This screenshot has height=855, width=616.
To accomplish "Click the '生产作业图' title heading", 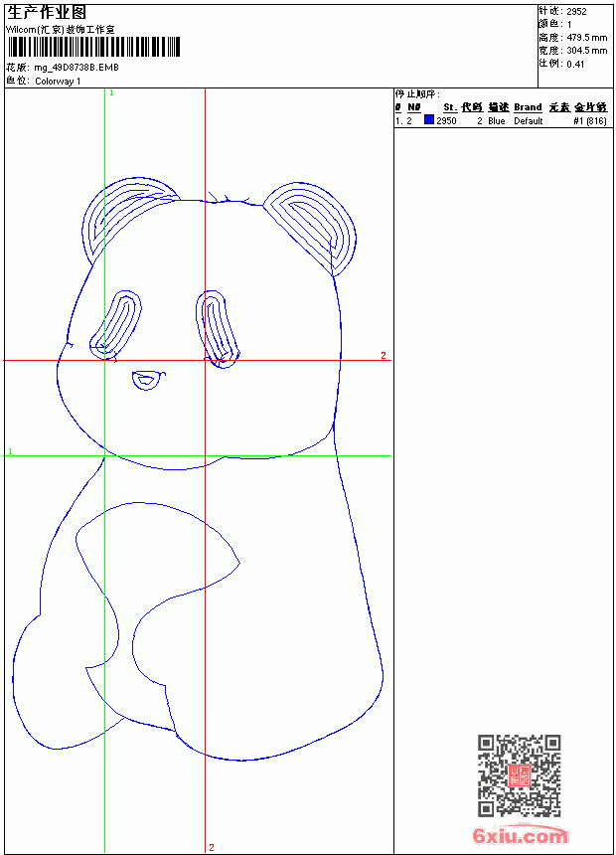I will [x=47, y=13].
